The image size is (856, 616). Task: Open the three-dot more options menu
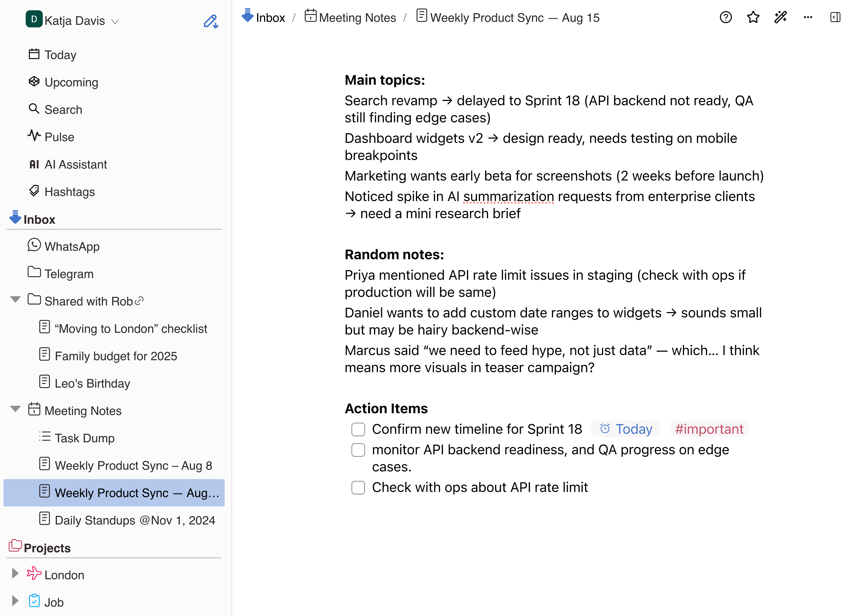808,17
